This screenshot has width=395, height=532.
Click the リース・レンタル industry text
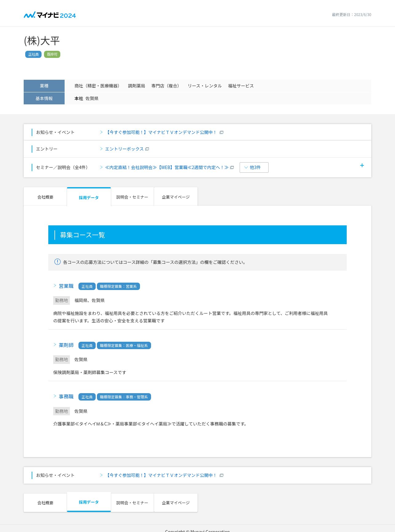click(205, 86)
